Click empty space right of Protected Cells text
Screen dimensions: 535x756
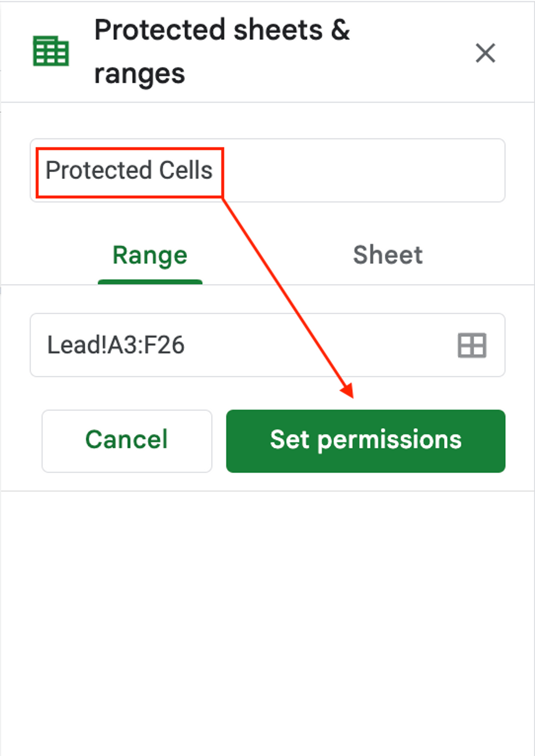tap(362, 170)
